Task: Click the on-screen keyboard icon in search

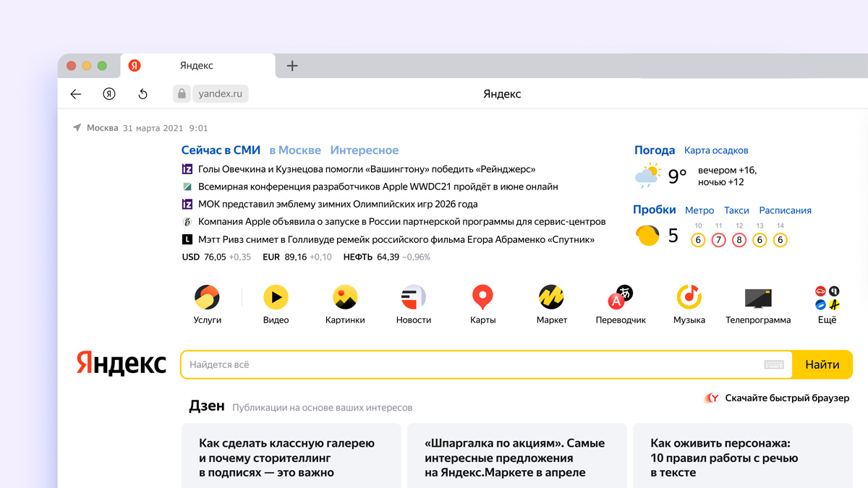Action: pos(774,365)
